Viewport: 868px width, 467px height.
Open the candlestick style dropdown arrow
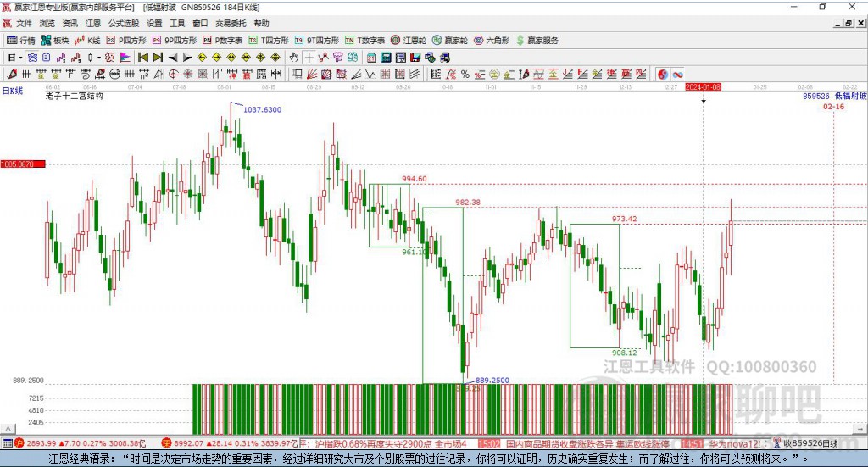[98, 57]
